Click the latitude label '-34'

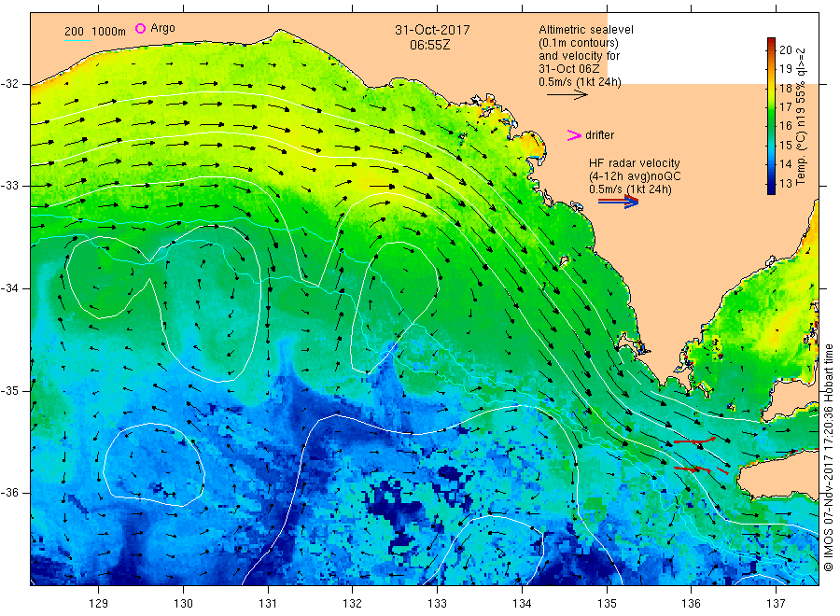9,288
